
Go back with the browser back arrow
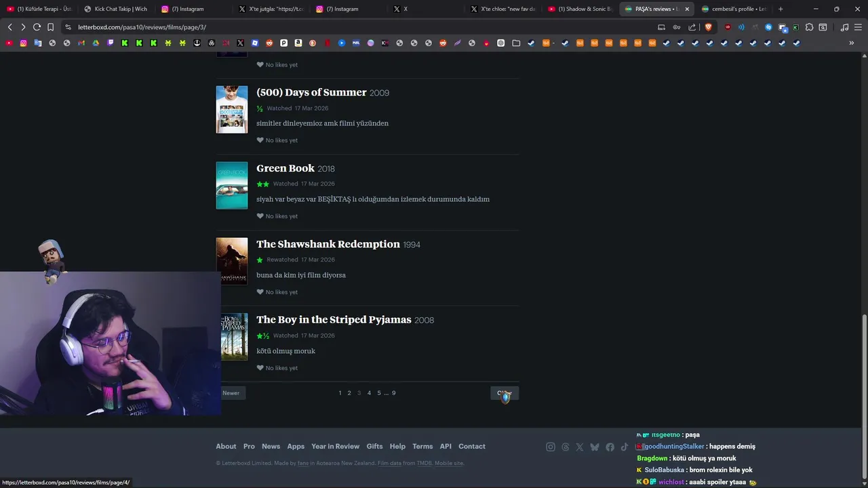pyautogui.click(x=9, y=27)
